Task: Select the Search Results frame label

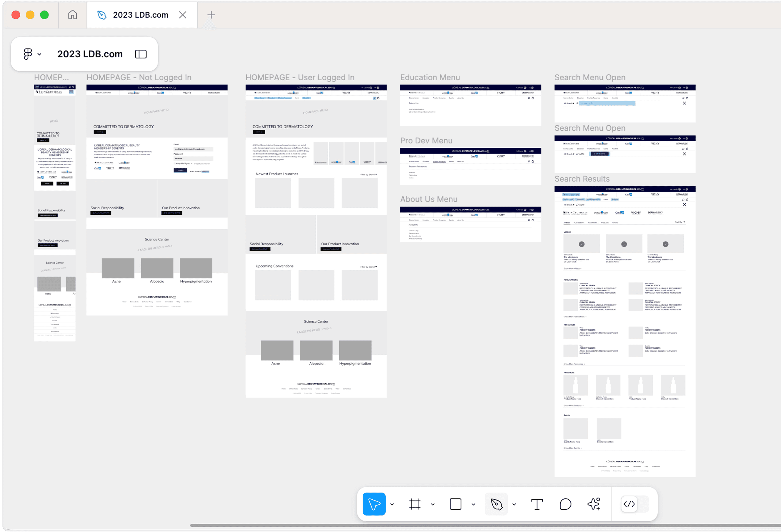Action: (582, 179)
